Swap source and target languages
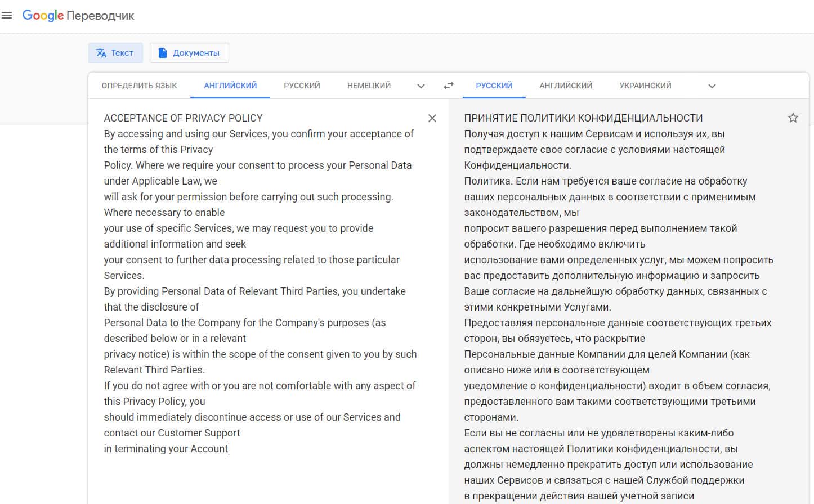The width and height of the screenshot is (814, 504). (449, 85)
